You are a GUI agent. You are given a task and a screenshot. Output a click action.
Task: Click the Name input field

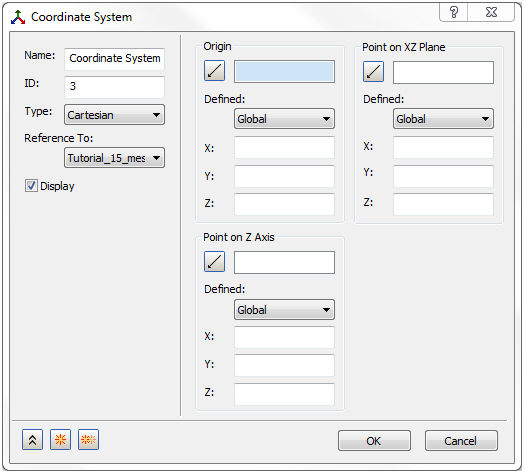coord(114,58)
